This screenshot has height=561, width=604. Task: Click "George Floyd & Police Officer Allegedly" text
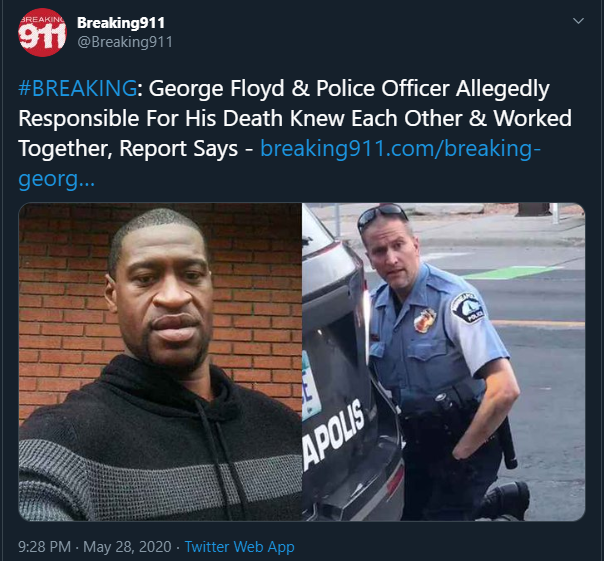[349, 89]
